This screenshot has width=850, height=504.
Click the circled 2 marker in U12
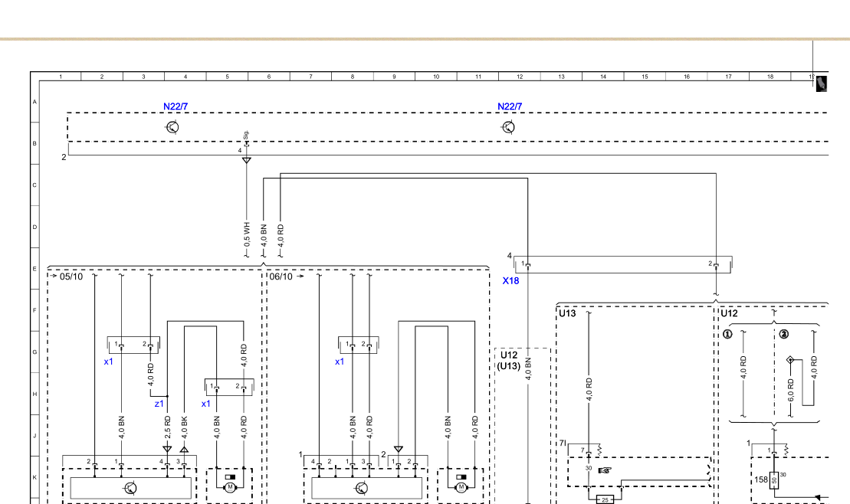click(x=784, y=335)
